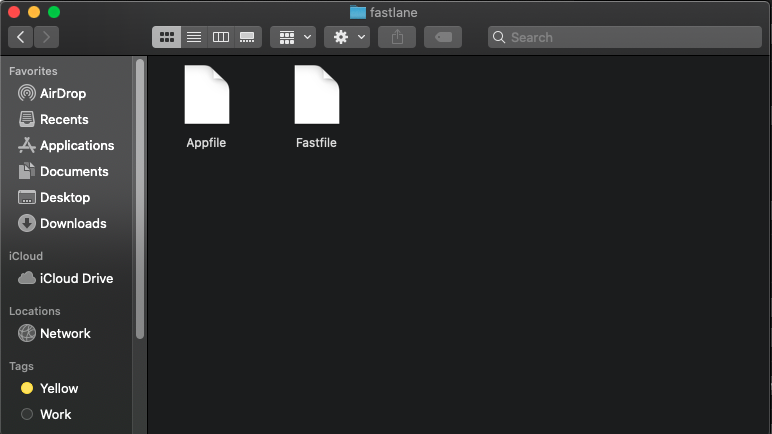Click the Share toolbar button
Screen dimensions: 772x434
(397, 37)
